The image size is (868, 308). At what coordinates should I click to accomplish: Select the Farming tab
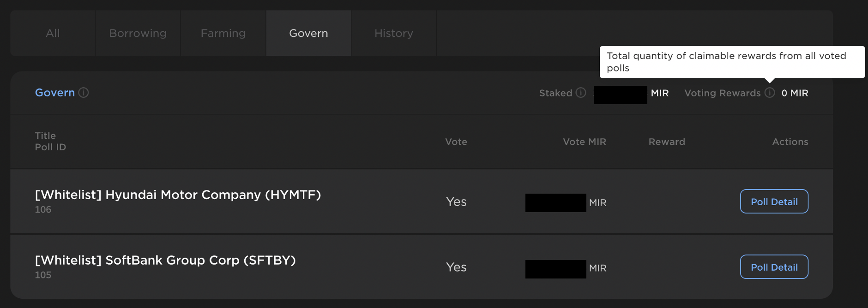pos(223,33)
